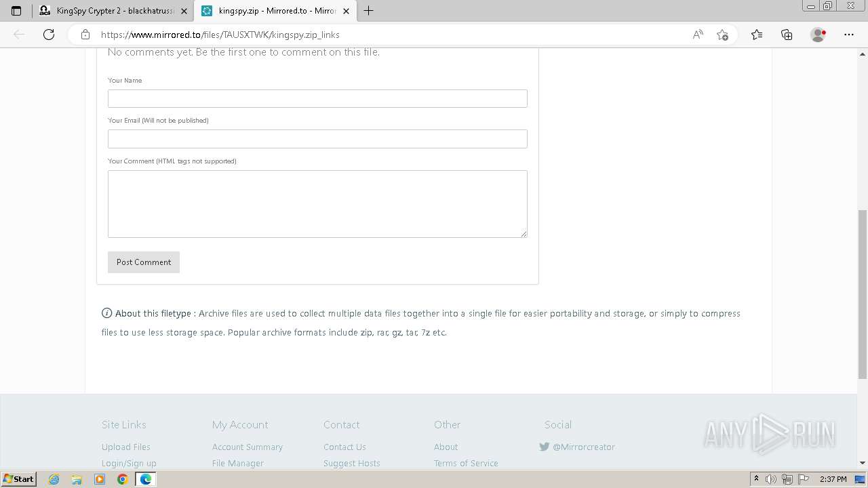The image size is (868, 488).
Task: Close the kingspy.zip Mirrored.to tab
Action: pos(346,11)
